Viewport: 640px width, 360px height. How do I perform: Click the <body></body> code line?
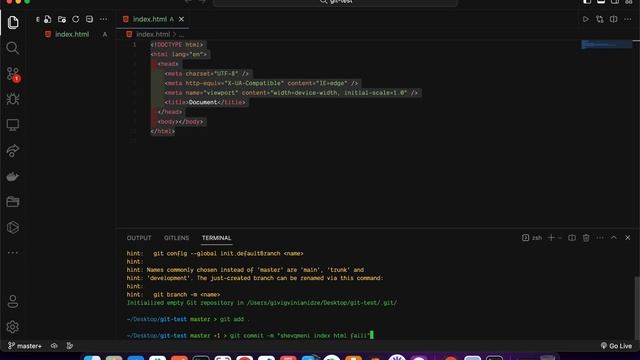click(180, 122)
